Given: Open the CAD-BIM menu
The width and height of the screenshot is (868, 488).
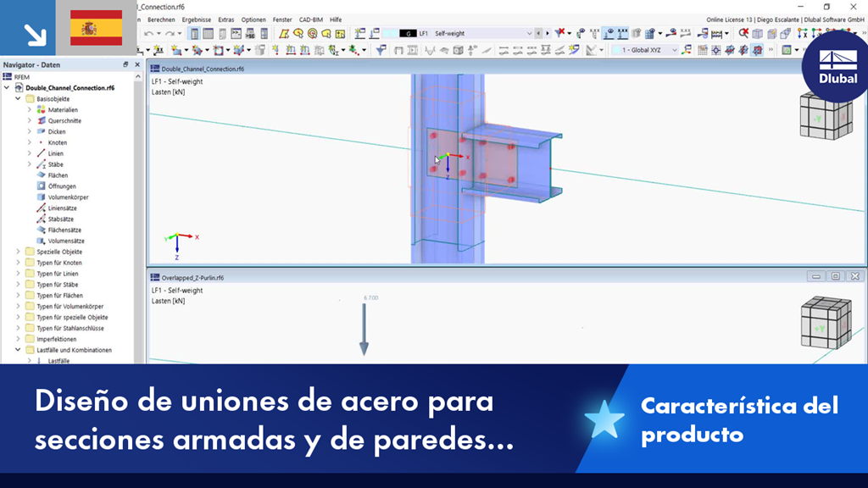Looking at the screenshot, I should click(x=311, y=19).
